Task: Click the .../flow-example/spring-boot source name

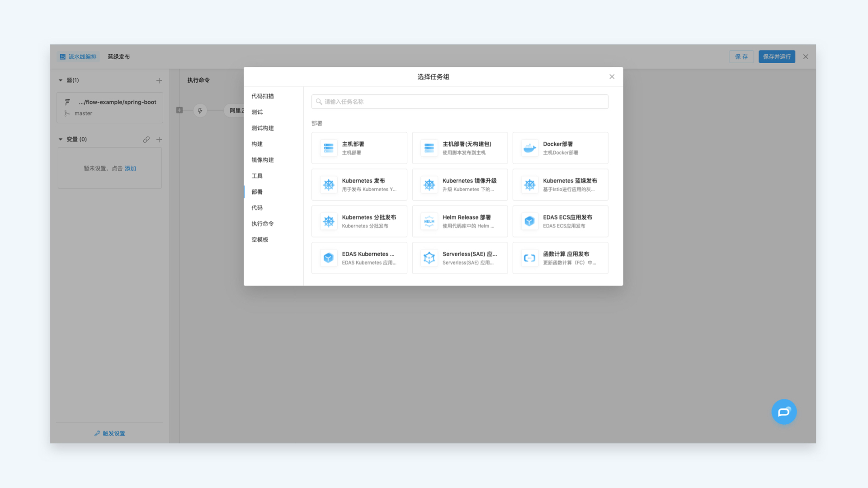Action: [117, 102]
